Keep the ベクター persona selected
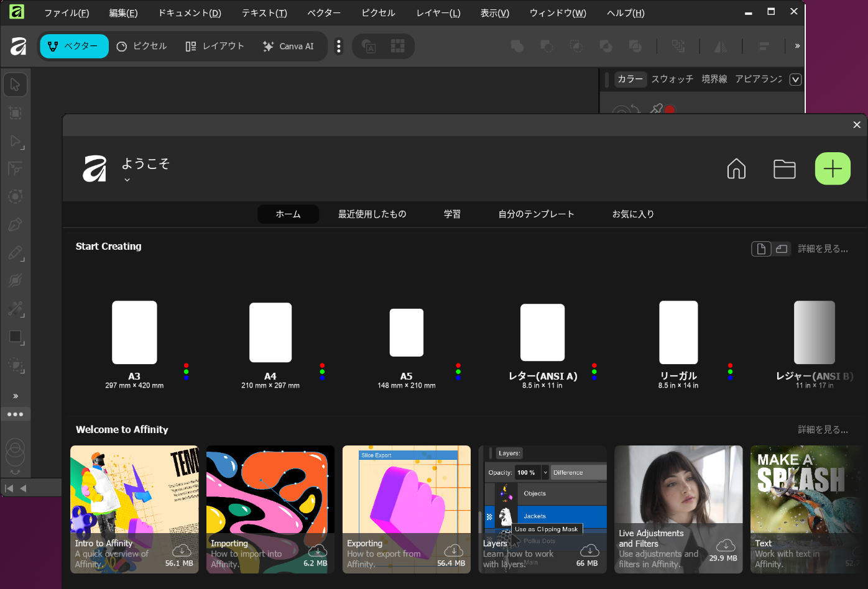The width and height of the screenshot is (868, 589). 74,45
